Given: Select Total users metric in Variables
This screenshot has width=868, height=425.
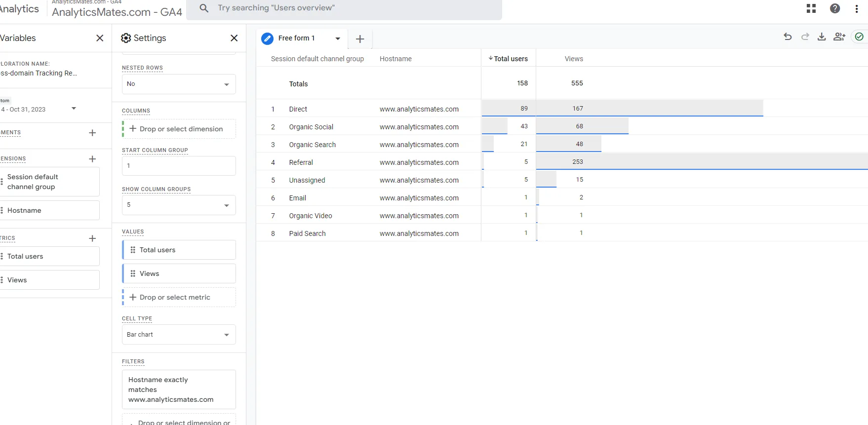Looking at the screenshot, I should point(49,256).
